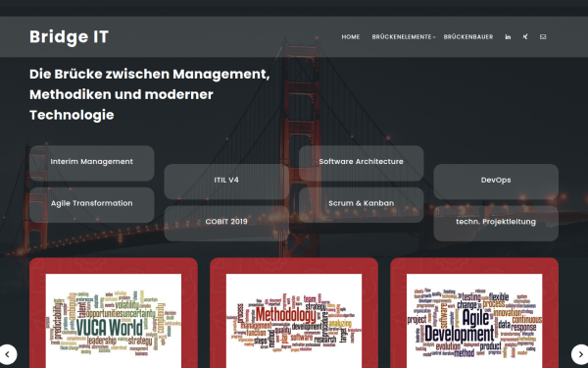Select the COBIT 2019 tile
The height and width of the screenshot is (368, 588).
226,223
